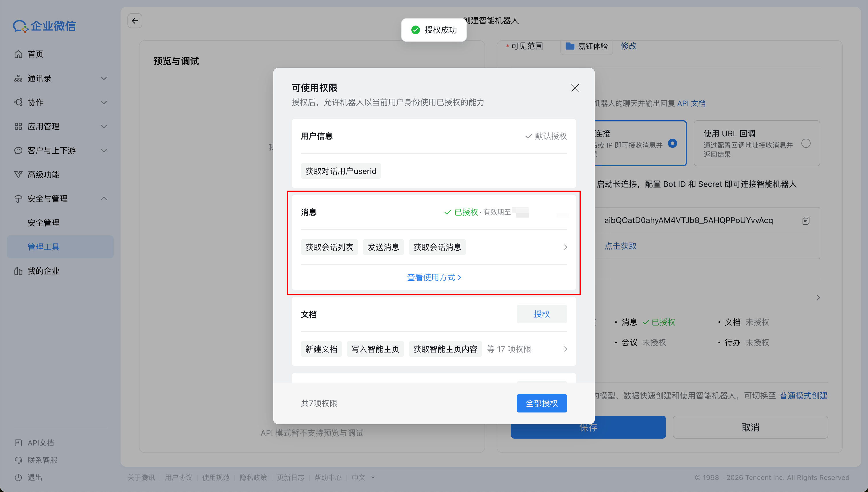The image size is (868, 492).
Task: Click the 应用管理 app management icon
Action: click(x=19, y=126)
